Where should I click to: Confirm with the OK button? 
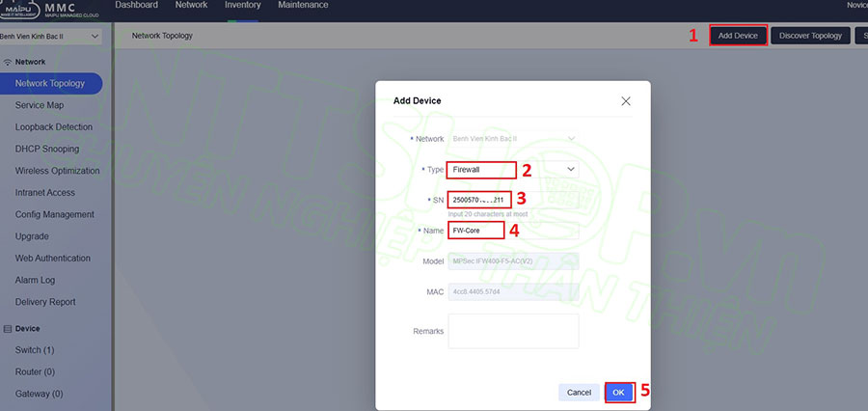click(x=619, y=392)
